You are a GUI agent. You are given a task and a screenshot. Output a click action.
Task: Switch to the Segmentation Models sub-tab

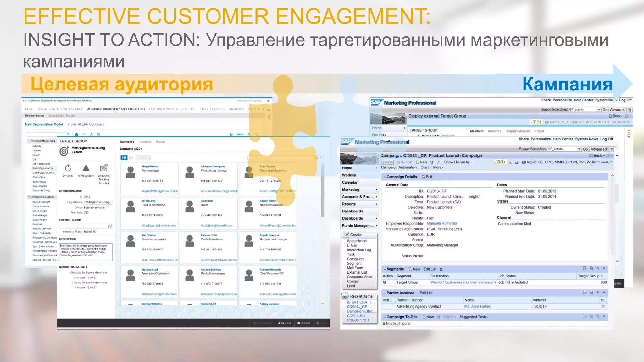tap(62, 116)
